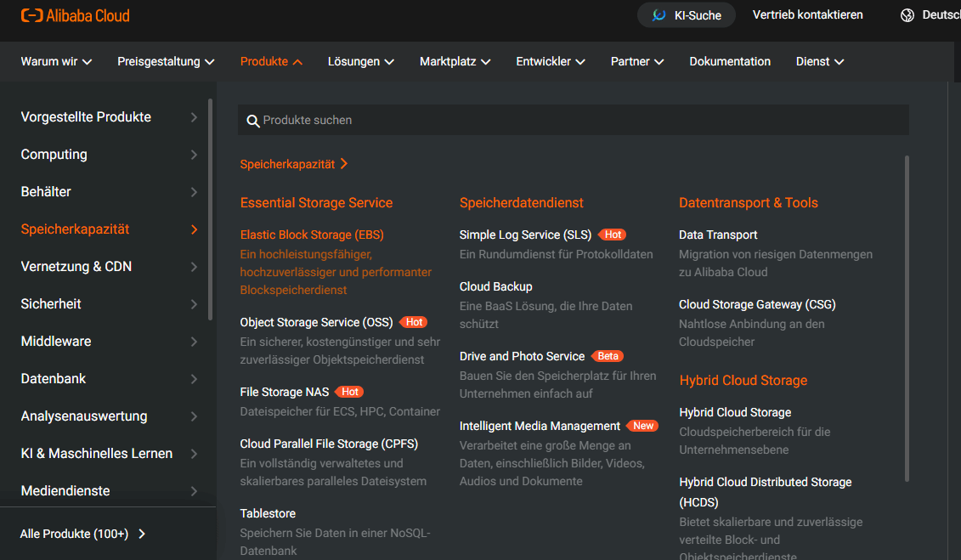Image resolution: width=961 pixels, height=560 pixels.
Task: Click the 'New' badge beside Intelligent Media Management
Action: coord(643,425)
